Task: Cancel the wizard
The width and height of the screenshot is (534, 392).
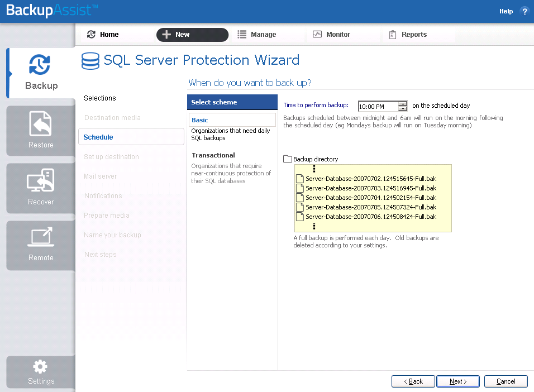Action: [x=506, y=381]
